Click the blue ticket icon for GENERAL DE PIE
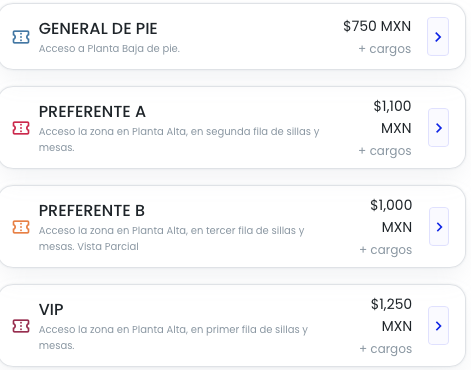This screenshot has height=370, width=471. click(x=21, y=37)
